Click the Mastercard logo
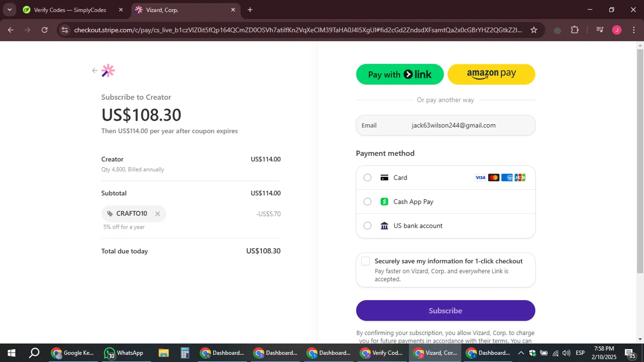The image size is (644, 362). coord(494,178)
